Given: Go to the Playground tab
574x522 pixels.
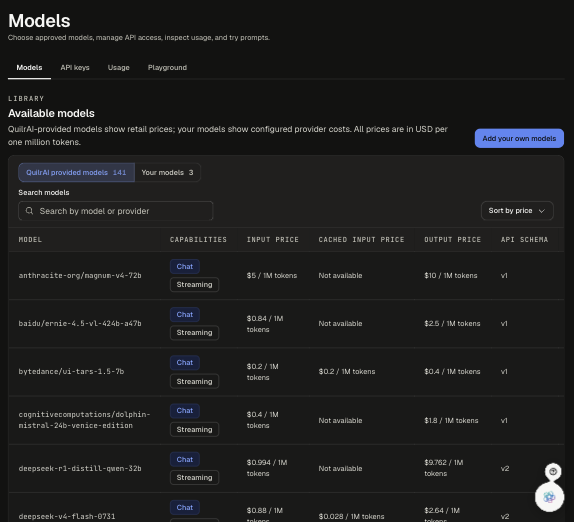Looking at the screenshot, I should [167, 67].
